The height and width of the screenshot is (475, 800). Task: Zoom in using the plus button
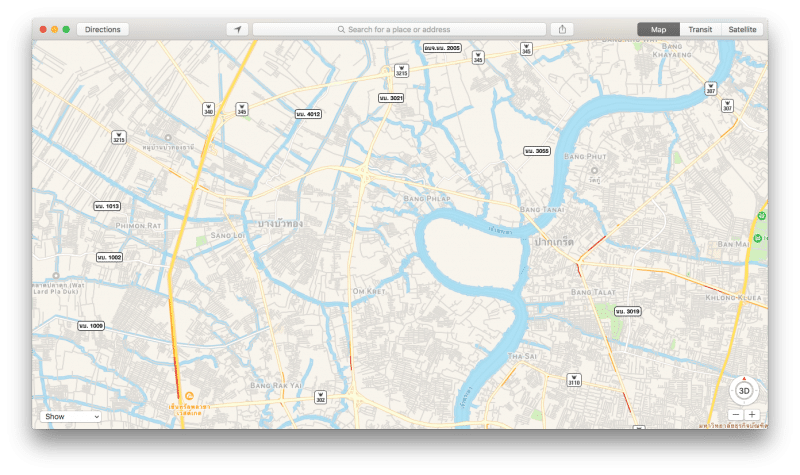[752, 414]
